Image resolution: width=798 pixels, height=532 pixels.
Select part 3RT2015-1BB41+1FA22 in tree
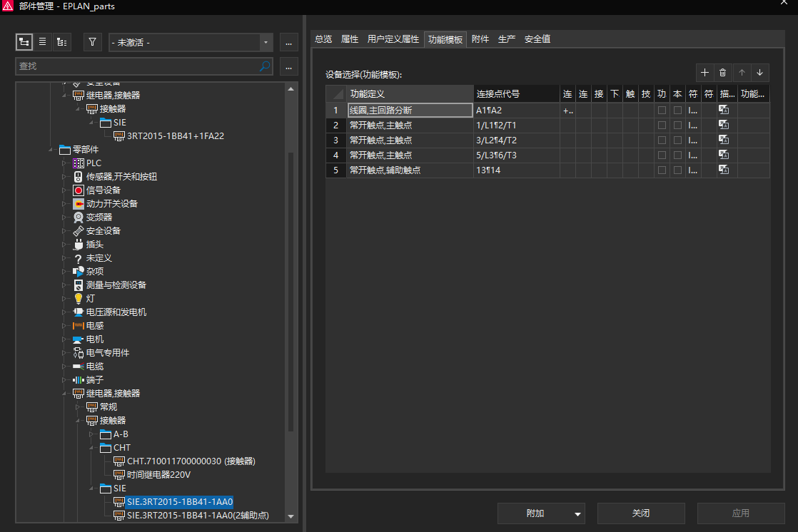point(175,136)
